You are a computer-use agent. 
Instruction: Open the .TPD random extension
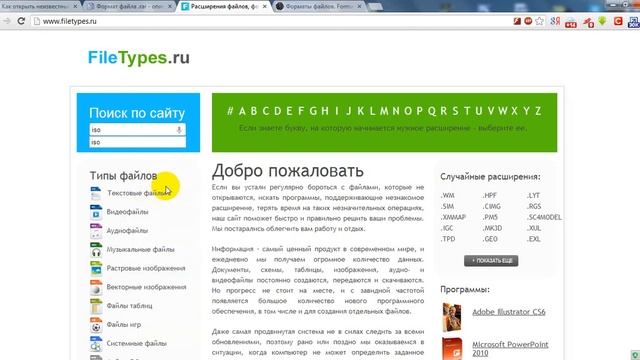tap(448, 239)
